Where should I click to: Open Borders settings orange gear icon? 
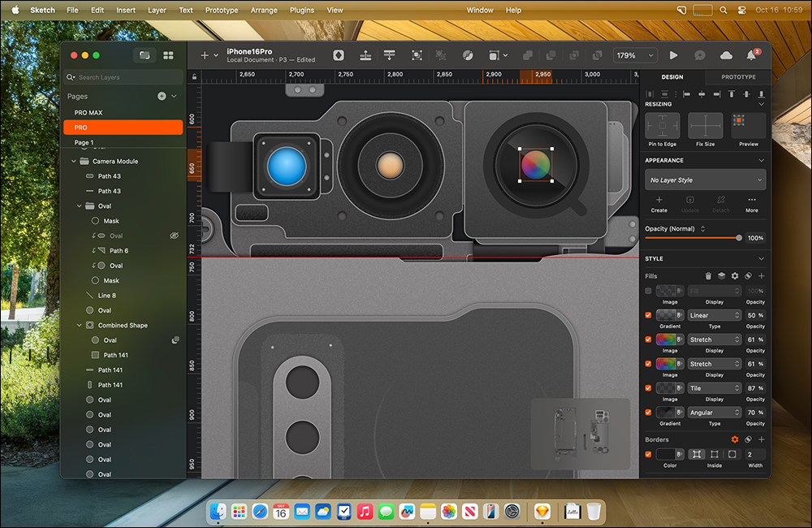pos(735,439)
